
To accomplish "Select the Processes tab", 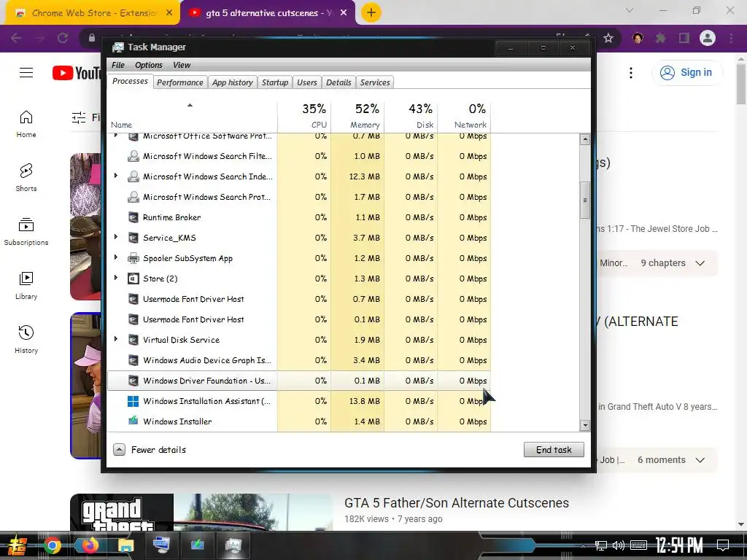I will click(130, 81).
